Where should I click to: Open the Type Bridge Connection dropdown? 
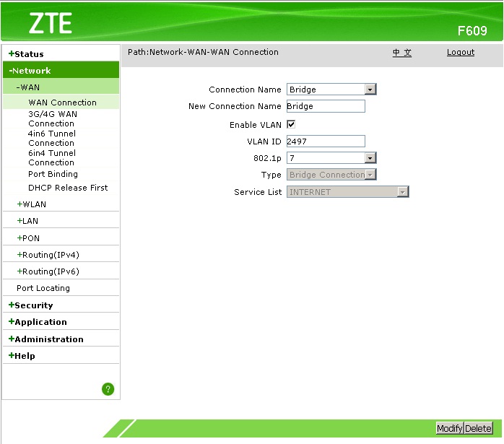click(331, 175)
